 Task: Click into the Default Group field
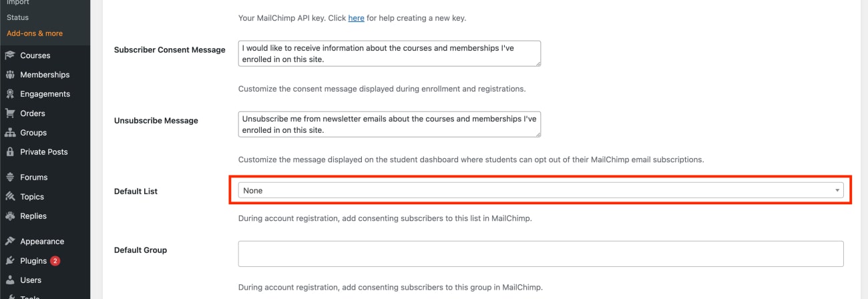(541, 254)
